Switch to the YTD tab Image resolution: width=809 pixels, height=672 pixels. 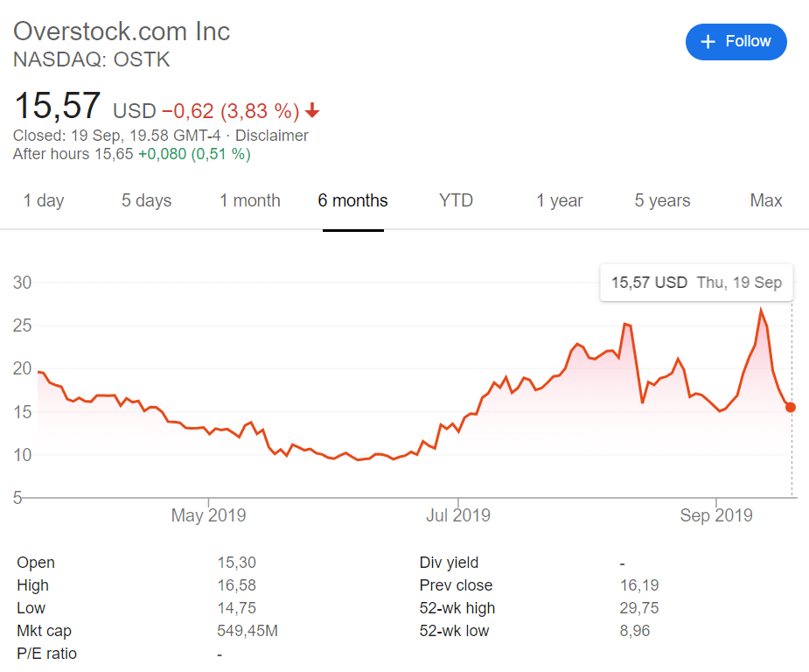[456, 200]
